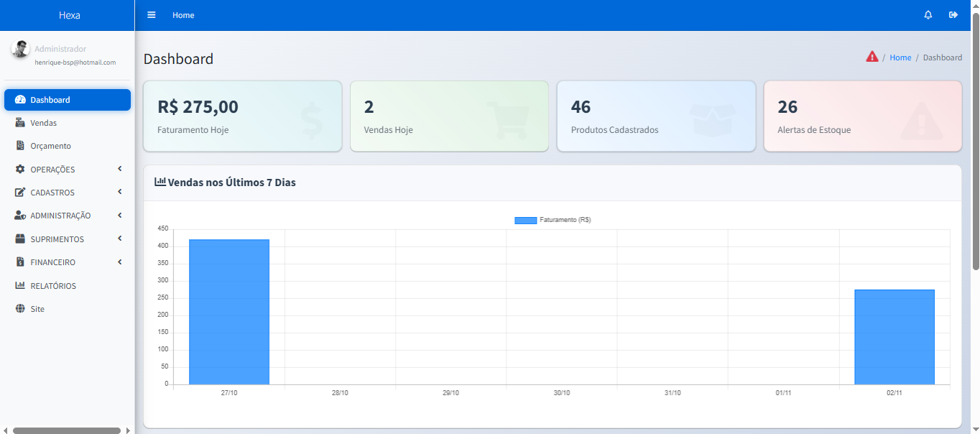Click the logout icon in top bar
This screenshot has width=980, height=434.
[953, 15]
